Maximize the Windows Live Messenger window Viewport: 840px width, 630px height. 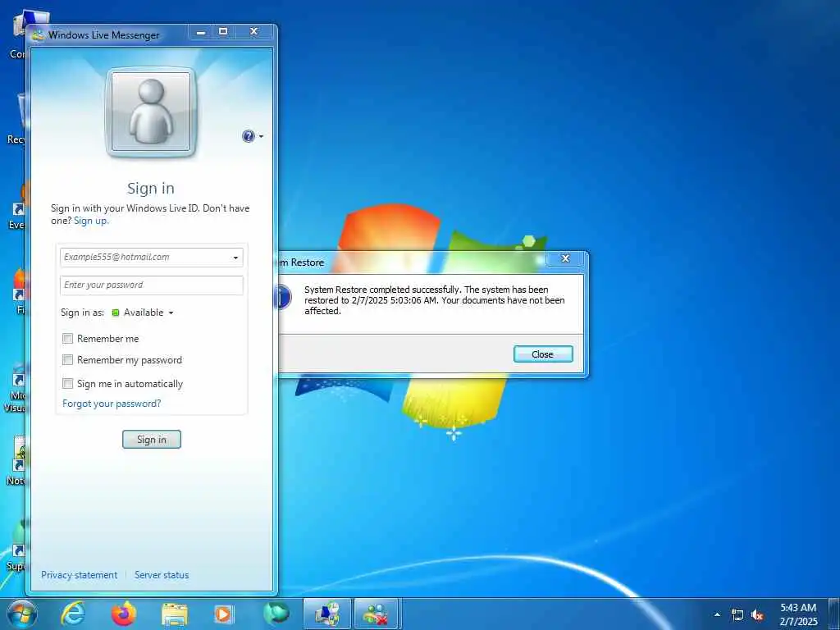(x=223, y=32)
